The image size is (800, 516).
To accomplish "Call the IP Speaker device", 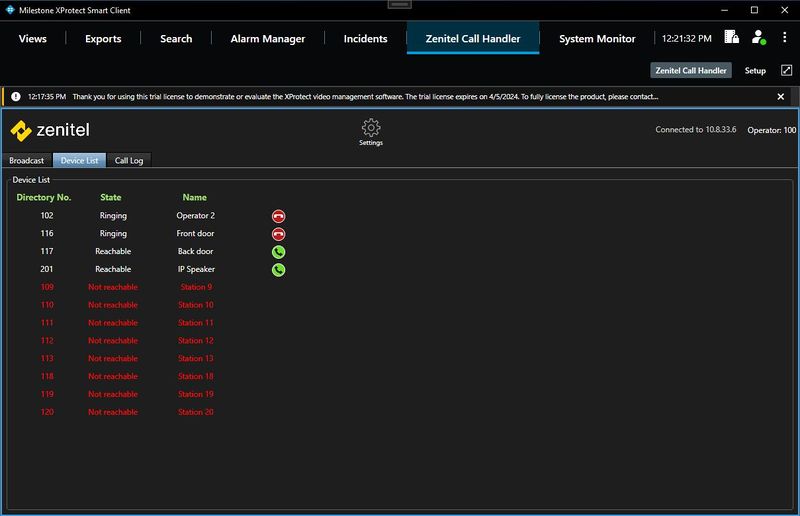I will point(278,269).
